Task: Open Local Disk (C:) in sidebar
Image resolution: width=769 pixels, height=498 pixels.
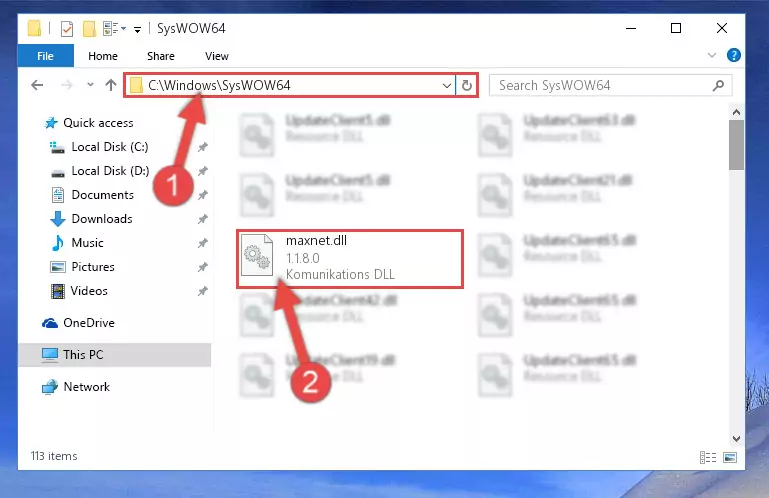Action: click(110, 147)
